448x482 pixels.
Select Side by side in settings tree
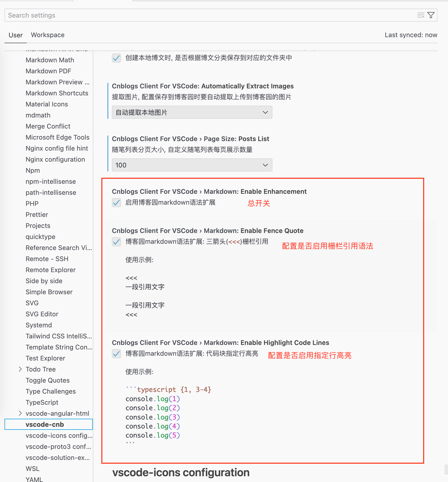point(44,281)
